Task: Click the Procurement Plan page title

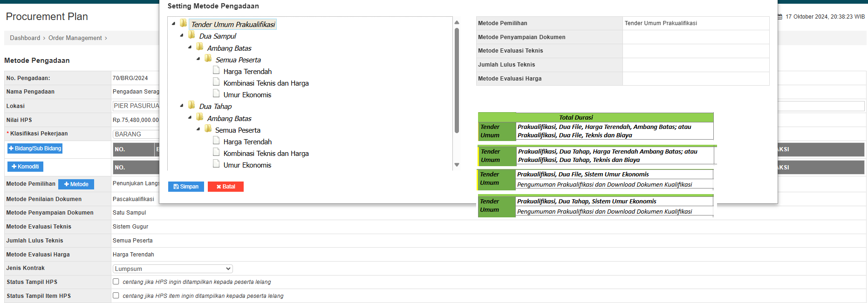Action: point(47,17)
